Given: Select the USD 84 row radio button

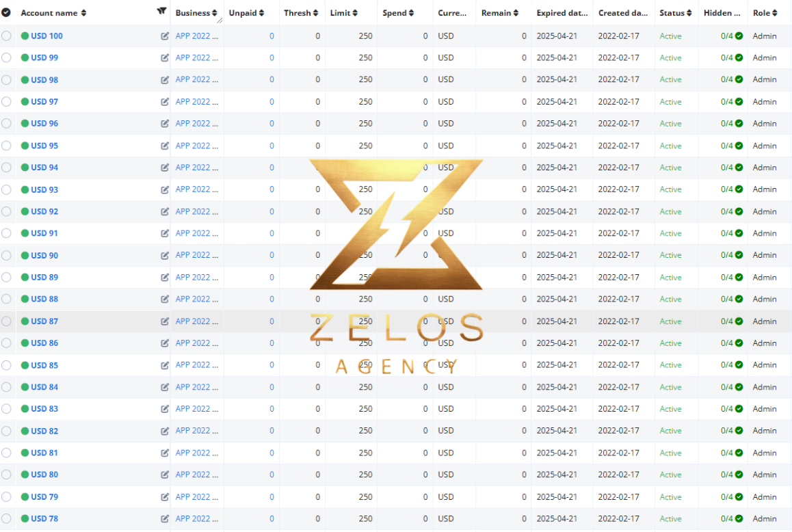Looking at the screenshot, I should 6,387.
